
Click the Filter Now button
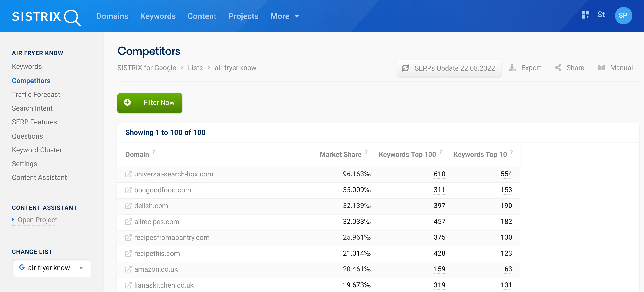(x=150, y=103)
